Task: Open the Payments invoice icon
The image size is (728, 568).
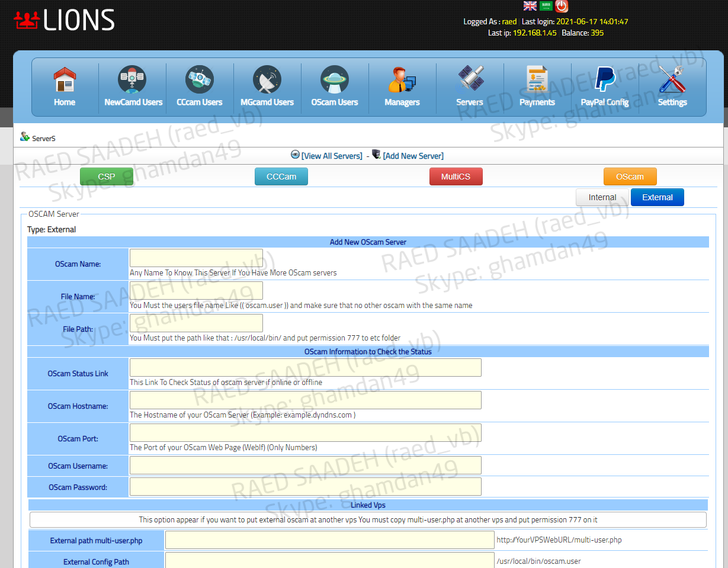Action: tap(537, 79)
